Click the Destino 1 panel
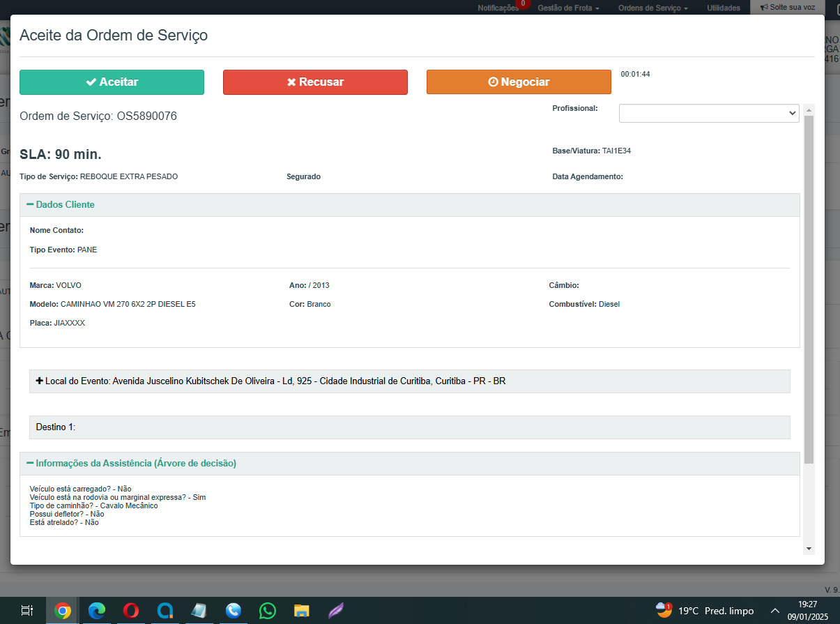The image size is (840, 624). coord(410,427)
